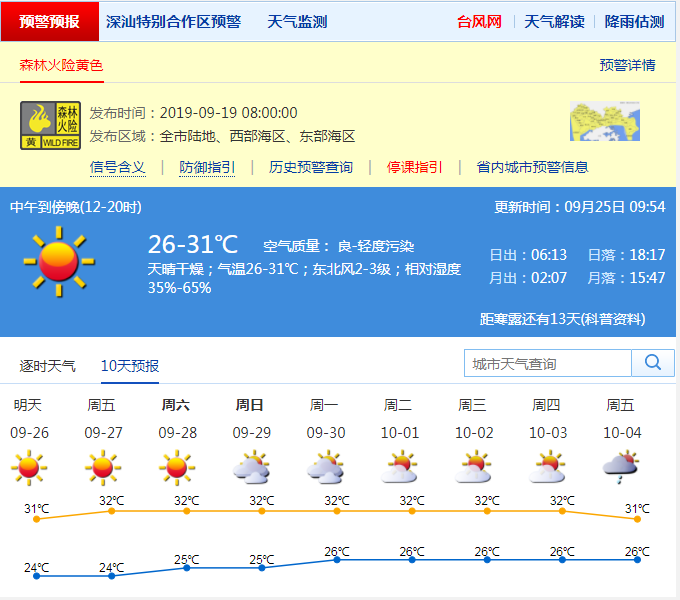Open the 降雨估测 link
The image size is (680, 600).
tap(634, 21)
